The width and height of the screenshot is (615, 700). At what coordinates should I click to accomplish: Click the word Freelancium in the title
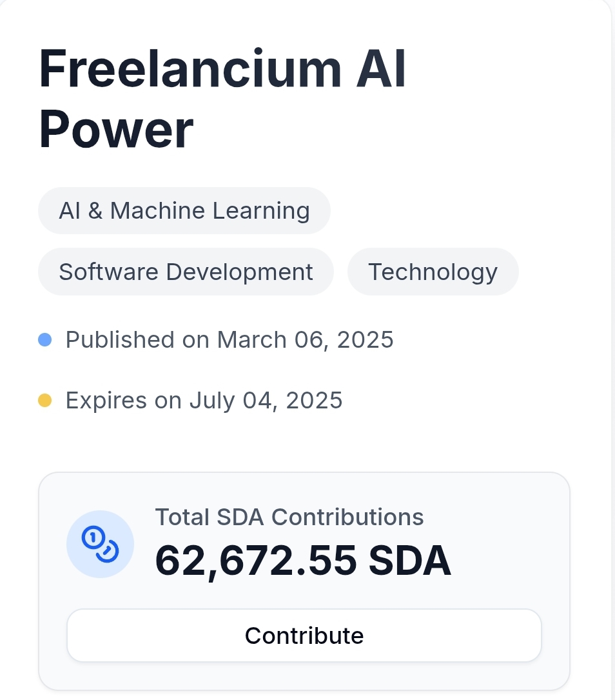(x=190, y=68)
